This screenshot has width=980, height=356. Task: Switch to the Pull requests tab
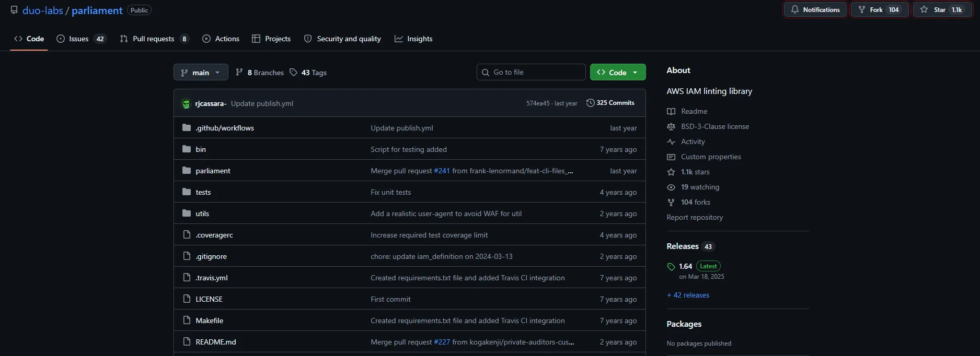click(x=154, y=39)
